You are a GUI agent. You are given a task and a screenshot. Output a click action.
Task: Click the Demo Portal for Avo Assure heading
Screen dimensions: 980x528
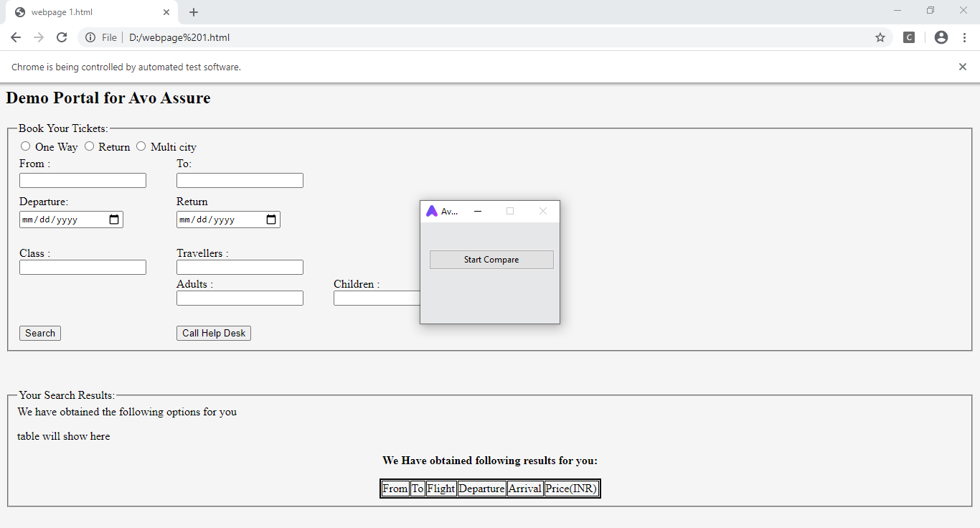coord(108,98)
